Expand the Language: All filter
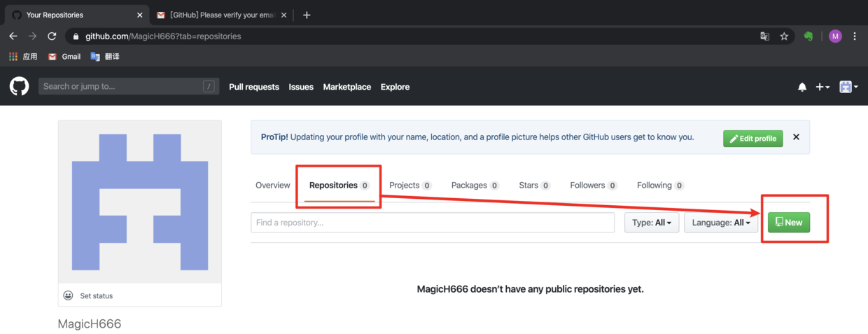The height and width of the screenshot is (334, 868). [x=721, y=223]
